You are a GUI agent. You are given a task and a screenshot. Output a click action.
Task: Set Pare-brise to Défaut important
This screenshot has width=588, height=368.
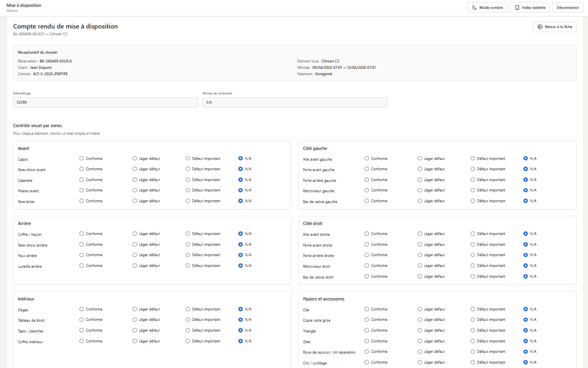click(x=188, y=201)
